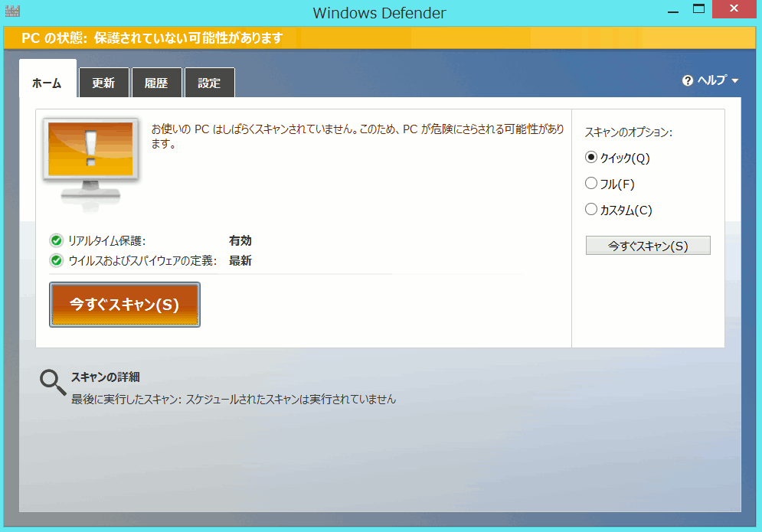Click the small 今すぐスキャン(S) button under scan options
This screenshot has height=532, width=762.
648,246
